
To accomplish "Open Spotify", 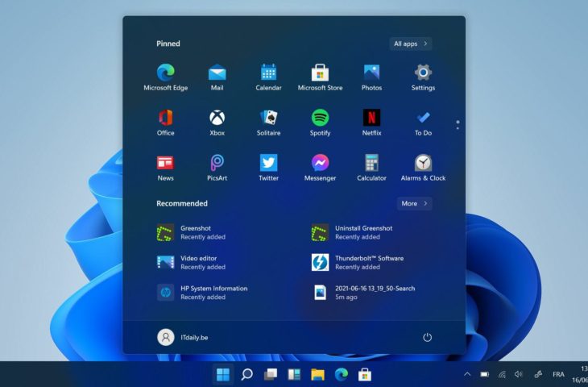I will pos(320,123).
